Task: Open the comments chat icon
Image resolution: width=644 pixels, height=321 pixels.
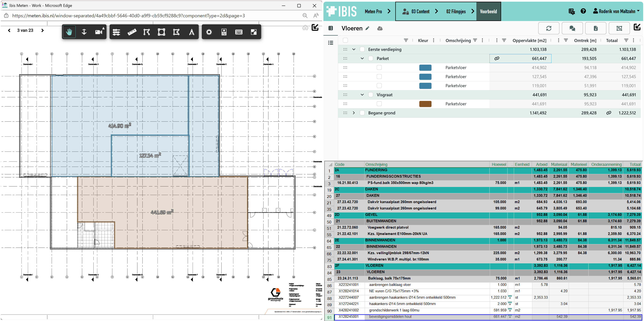Action: (x=572, y=28)
